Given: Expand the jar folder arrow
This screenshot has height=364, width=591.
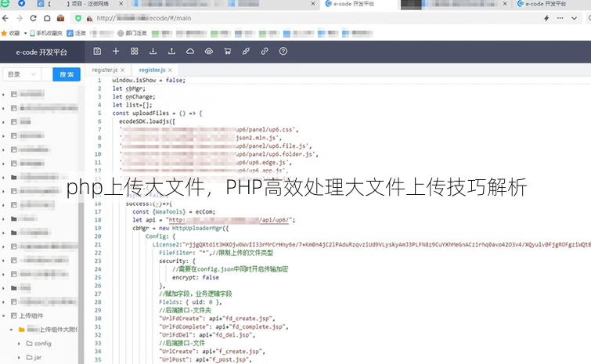Looking at the screenshot, I should point(19,357).
